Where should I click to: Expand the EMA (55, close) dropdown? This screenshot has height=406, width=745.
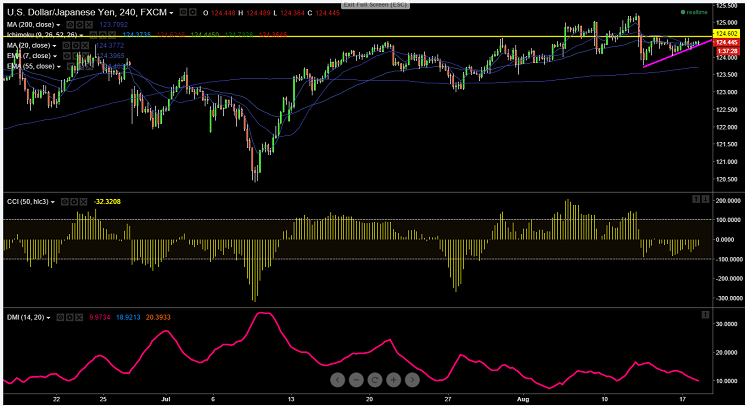[x=57, y=66]
